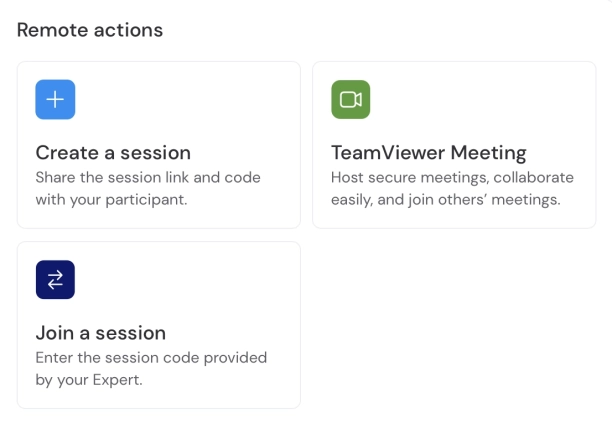Click the dark blue swap arrows icon
The width and height of the screenshot is (612, 429).
click(x=55, y=280)
